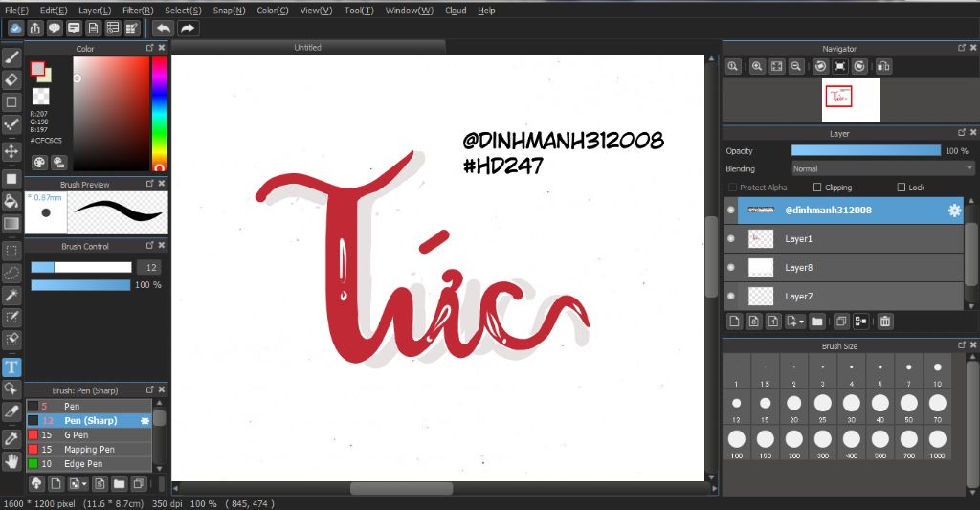Click the Undo arrow

(163, 28)
